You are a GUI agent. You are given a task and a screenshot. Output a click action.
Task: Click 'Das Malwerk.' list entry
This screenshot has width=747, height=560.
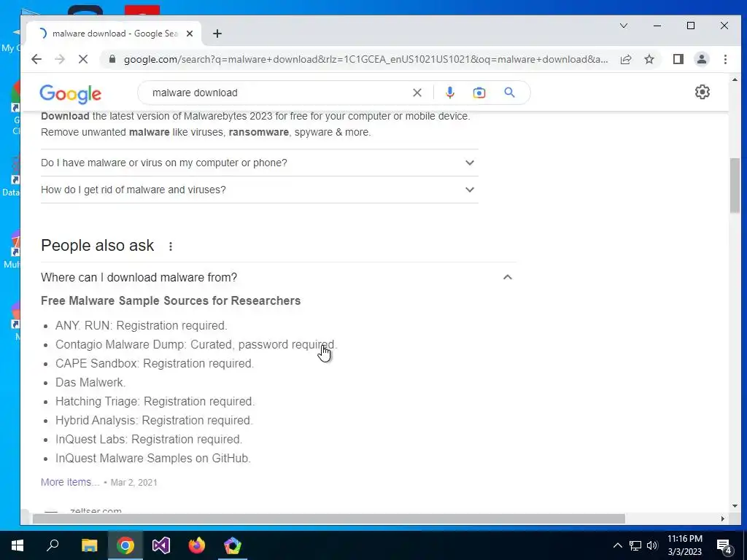(90, 382)
